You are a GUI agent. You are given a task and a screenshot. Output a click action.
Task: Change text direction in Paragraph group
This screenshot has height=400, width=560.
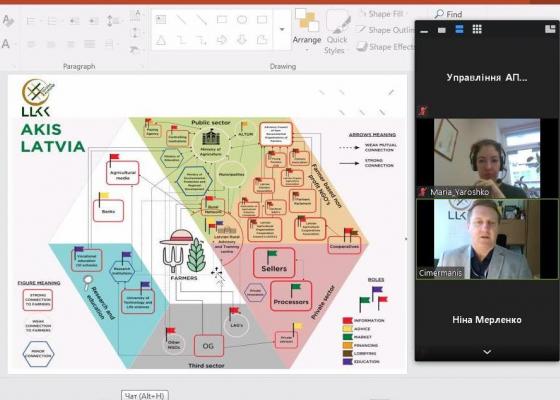(135, 15)
